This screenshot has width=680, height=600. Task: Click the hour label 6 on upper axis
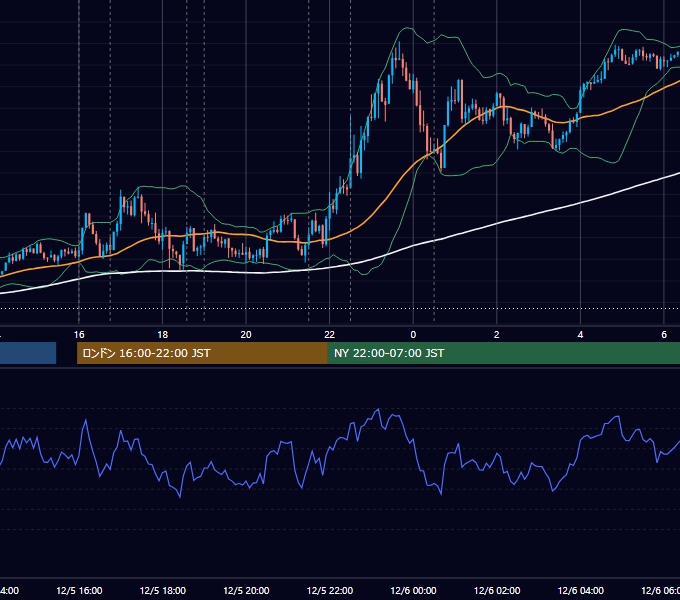point(664,335)
